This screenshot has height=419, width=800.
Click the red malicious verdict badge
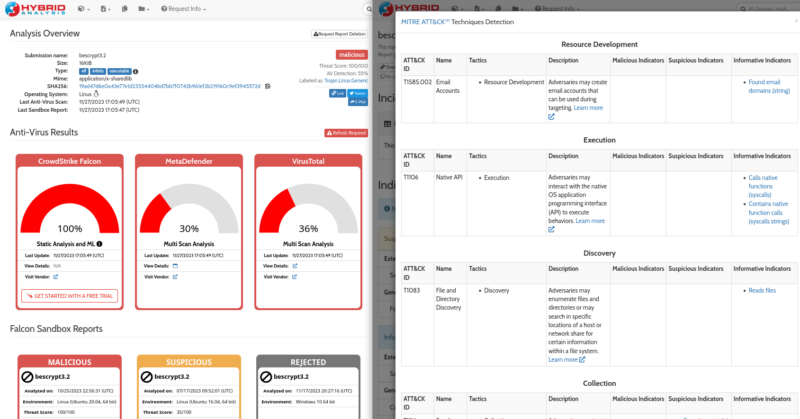[352, 55]
